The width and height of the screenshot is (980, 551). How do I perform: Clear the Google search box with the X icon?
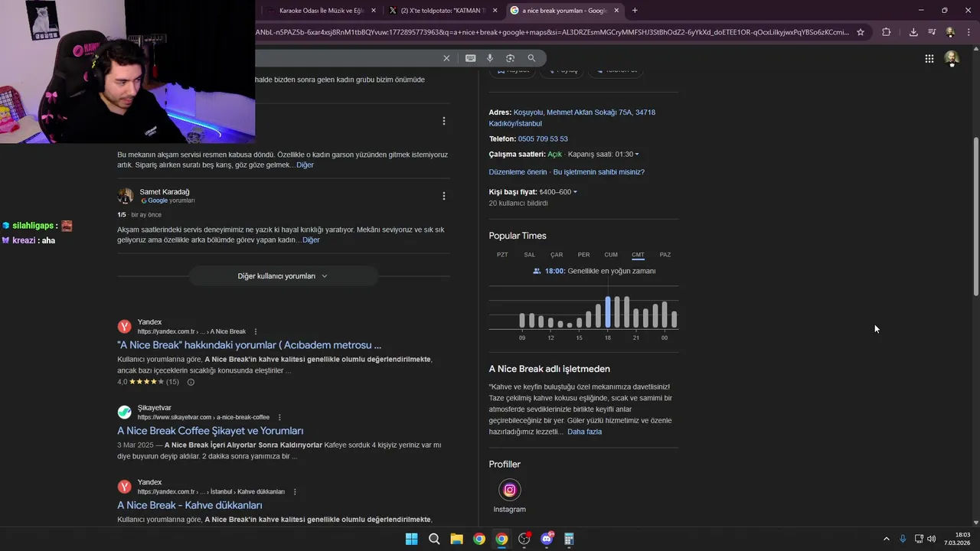pos(446,58)
